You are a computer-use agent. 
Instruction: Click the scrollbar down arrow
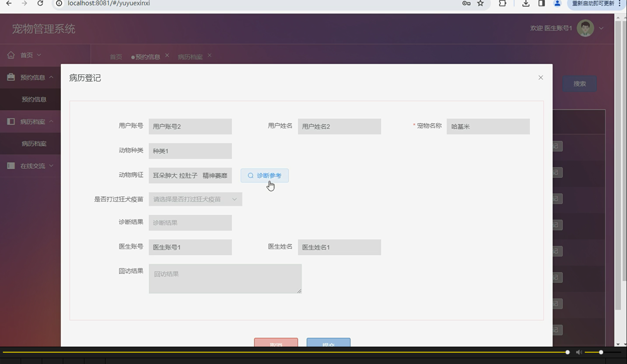pos(618,344)
